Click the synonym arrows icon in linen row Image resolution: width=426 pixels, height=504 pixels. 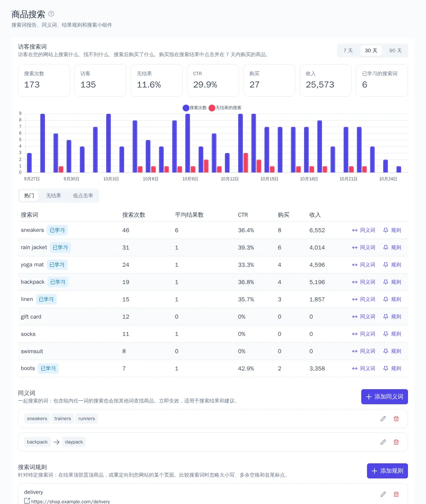pyautogui.click(x=355, y=300)
